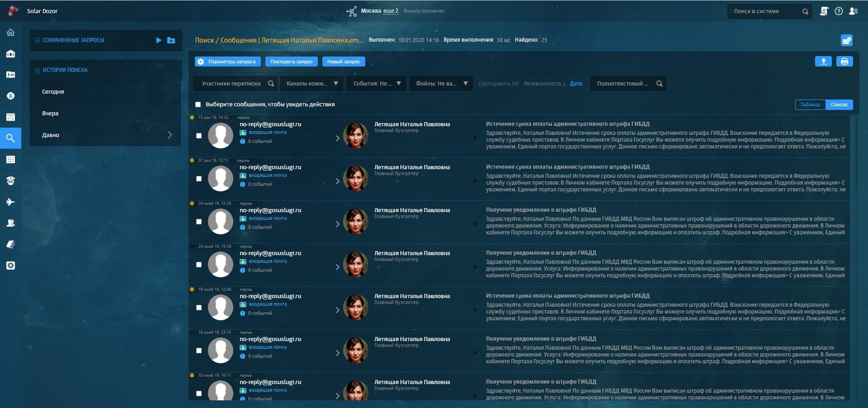868x408 pixels.
Task: Toggle the select all messages checkbox
Action: (x=198, y=104)
